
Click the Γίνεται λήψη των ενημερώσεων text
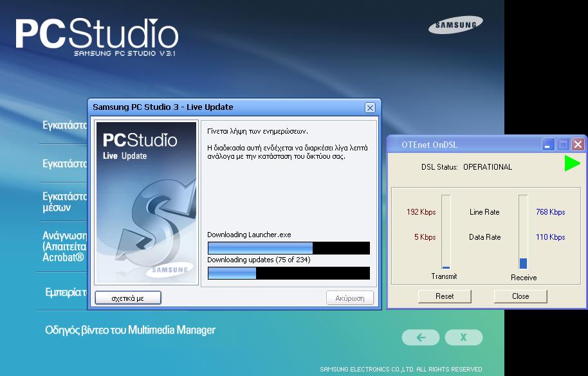[x=257, y=132]
